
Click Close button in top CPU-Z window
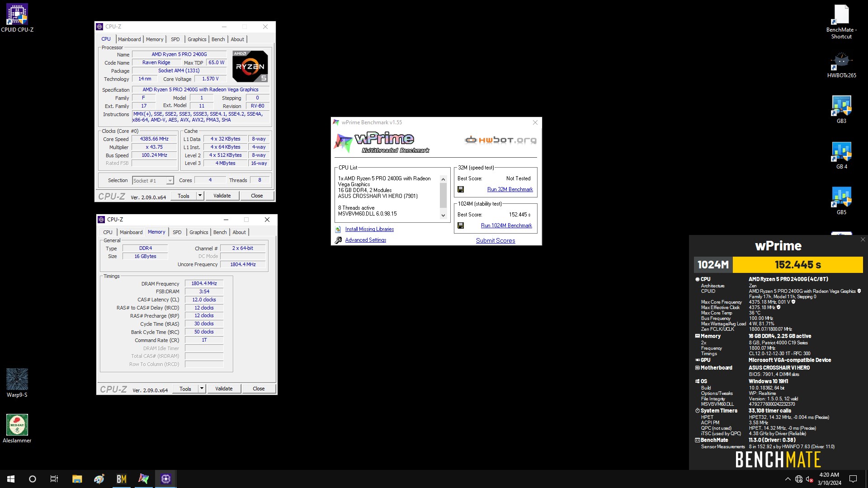[x=257, y=196]
